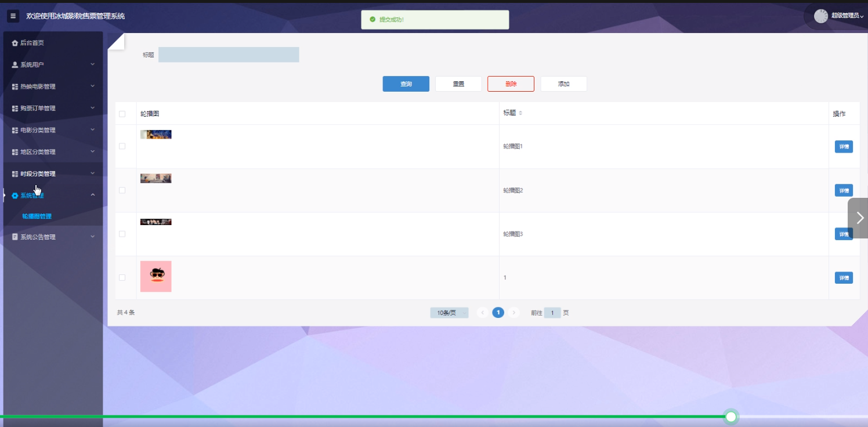Click the thumbnail image for 轮播图1
The height and width of the screenshot is (427, 868).
tap(155, 135)
